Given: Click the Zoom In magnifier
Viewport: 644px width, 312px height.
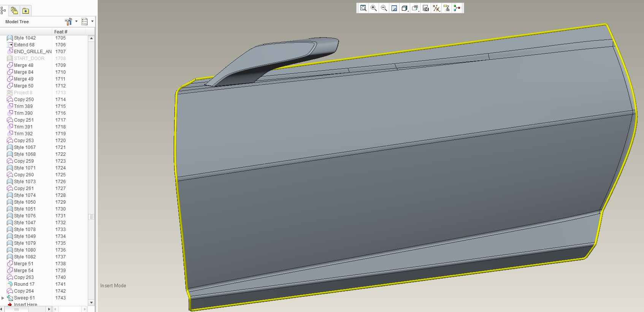Looking at the screenshot, I should pos(374,8).
